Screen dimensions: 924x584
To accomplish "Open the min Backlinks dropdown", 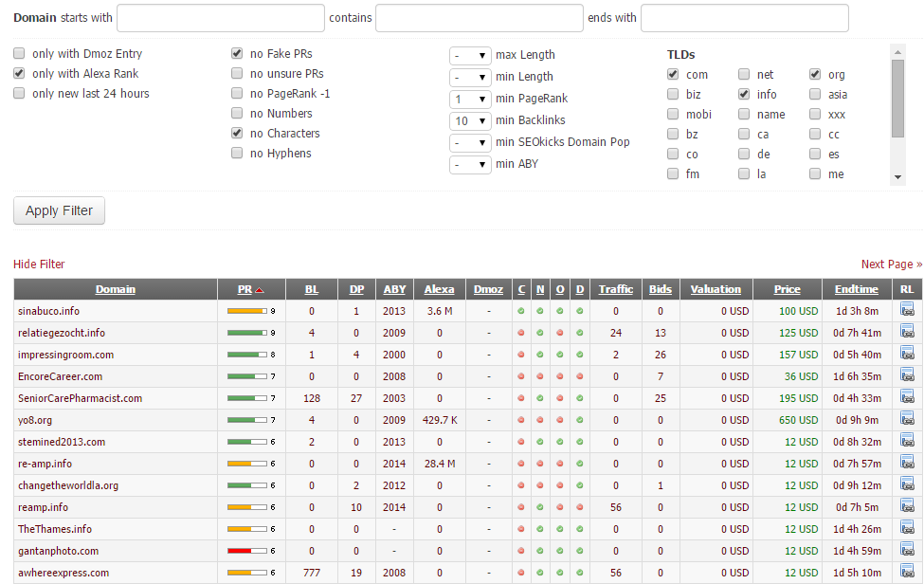I will point(470,120).
